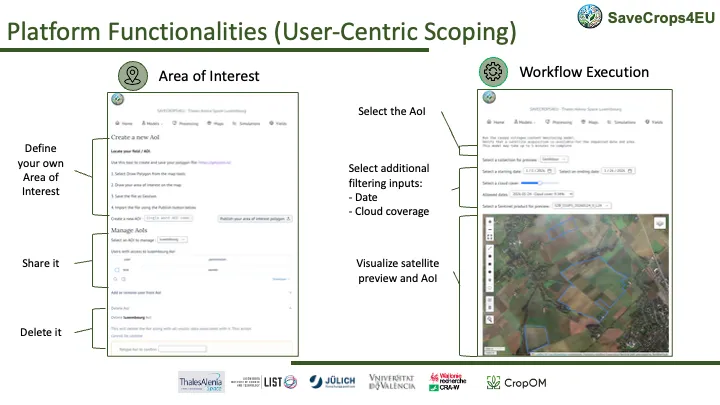Click the delete layers trash map tool
Viewport: 720px width, 405px height.
489,308
